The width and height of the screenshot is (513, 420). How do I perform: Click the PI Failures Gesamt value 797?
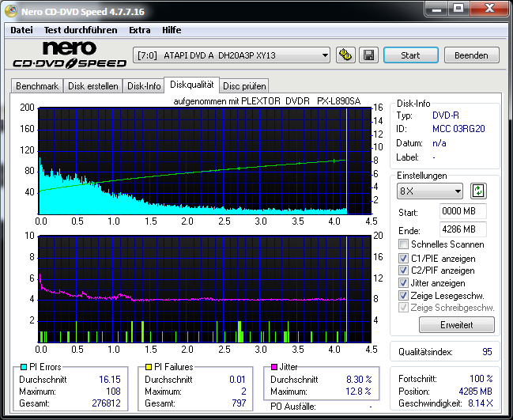(239, 403)
